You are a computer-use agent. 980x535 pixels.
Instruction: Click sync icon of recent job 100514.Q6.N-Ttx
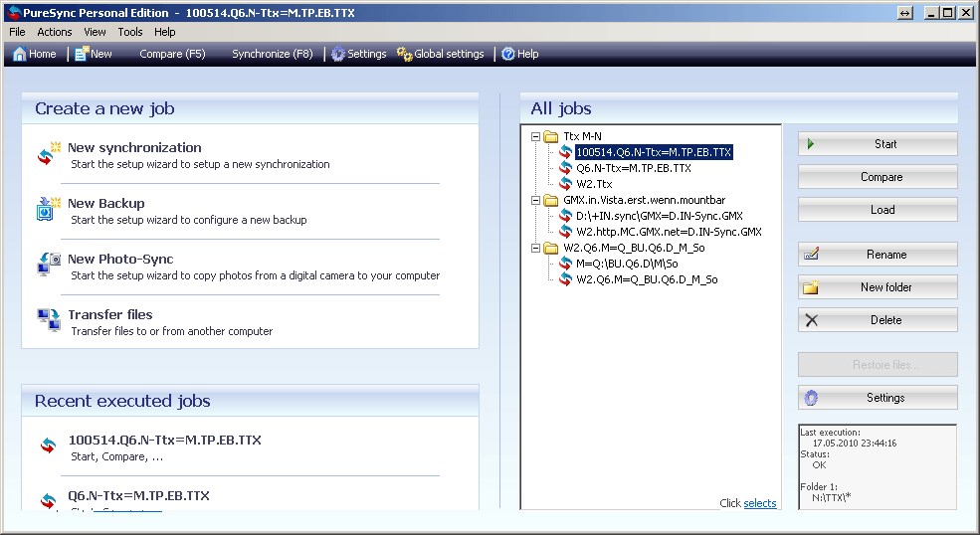[48, 445]
